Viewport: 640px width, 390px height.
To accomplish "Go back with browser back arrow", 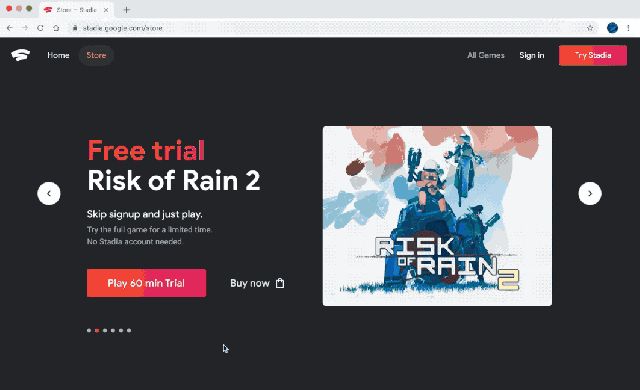I will tap(10, 28).
